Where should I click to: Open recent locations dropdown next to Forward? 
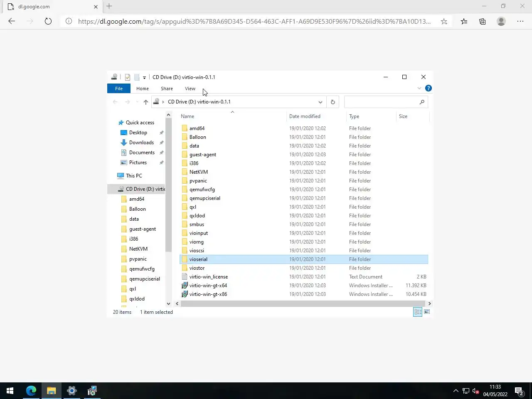pyautogui.click(x=137, y=102)
